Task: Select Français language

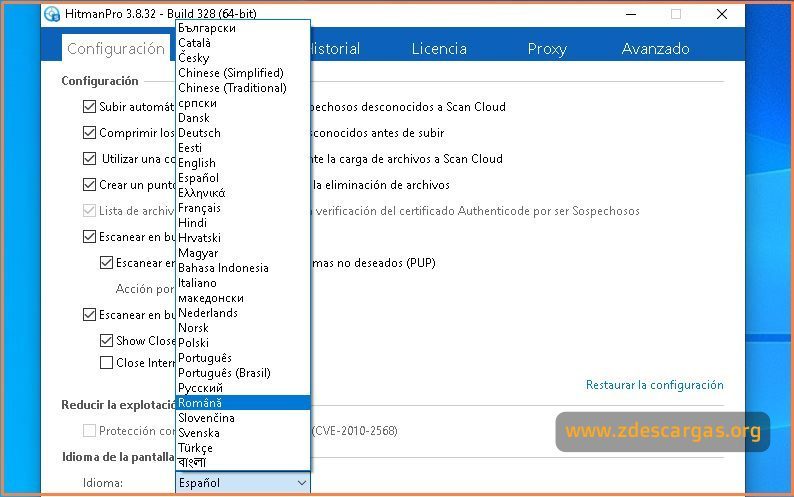Action: [x=243, y=208]
